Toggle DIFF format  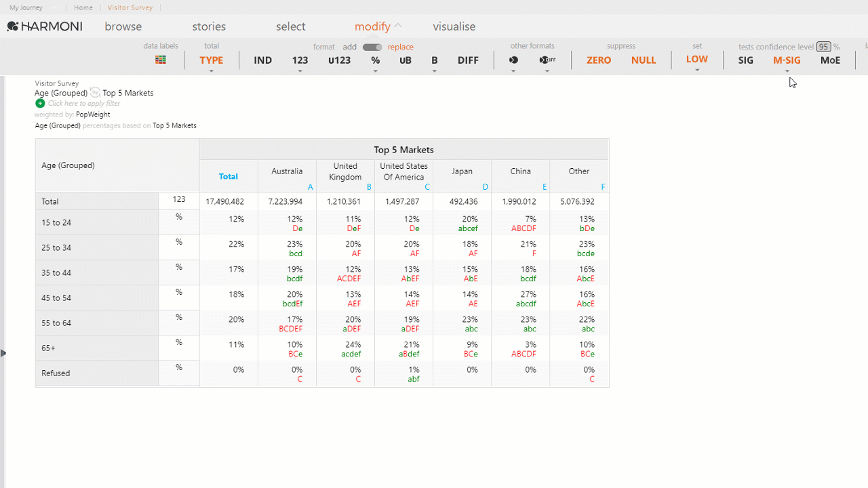point(468,60)
